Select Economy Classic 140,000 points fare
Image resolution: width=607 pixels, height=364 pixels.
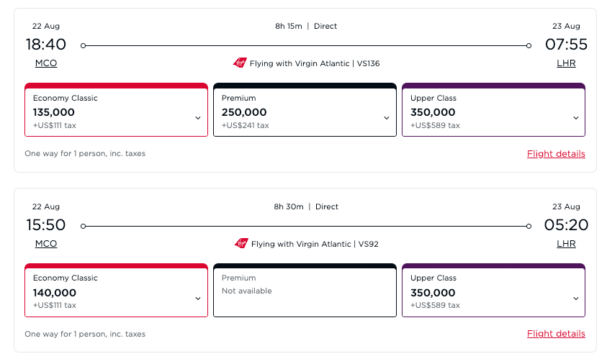[x=108, y=292]
